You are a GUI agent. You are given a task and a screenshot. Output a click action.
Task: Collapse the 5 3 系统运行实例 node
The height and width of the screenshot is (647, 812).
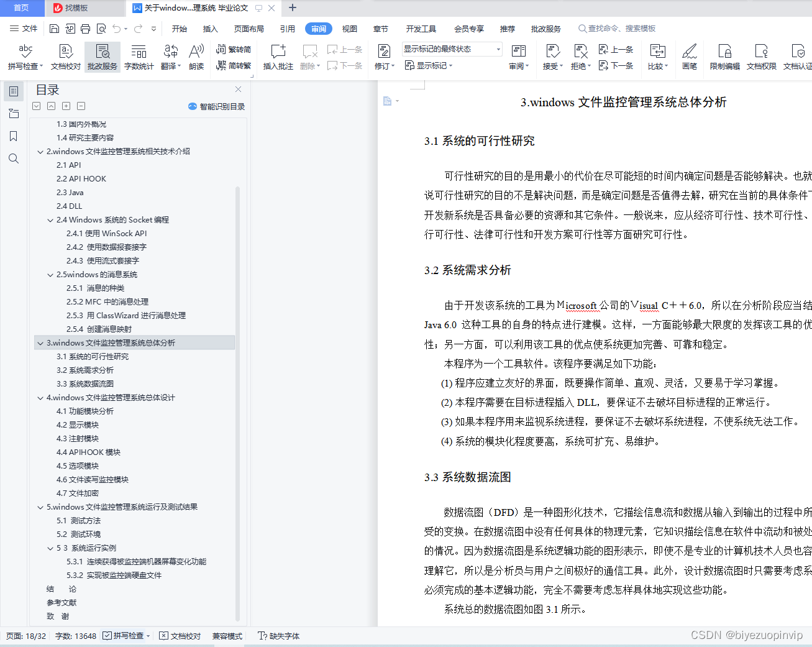point(50,548)
